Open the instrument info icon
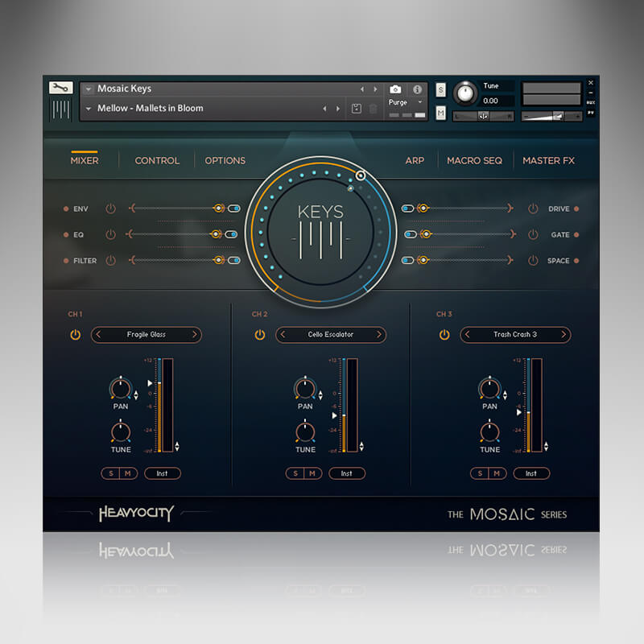The width and height of the screenshot is (644, 644). (x=417, y=89)
